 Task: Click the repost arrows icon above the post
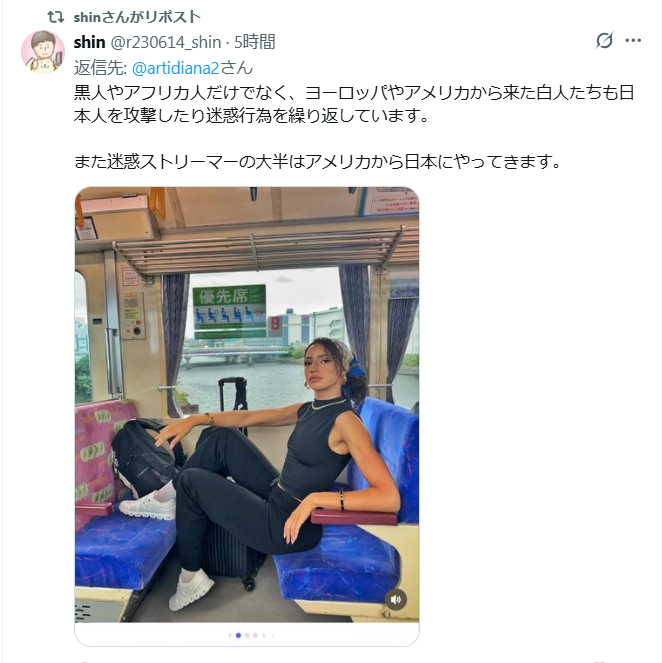[x=55, y=17]
